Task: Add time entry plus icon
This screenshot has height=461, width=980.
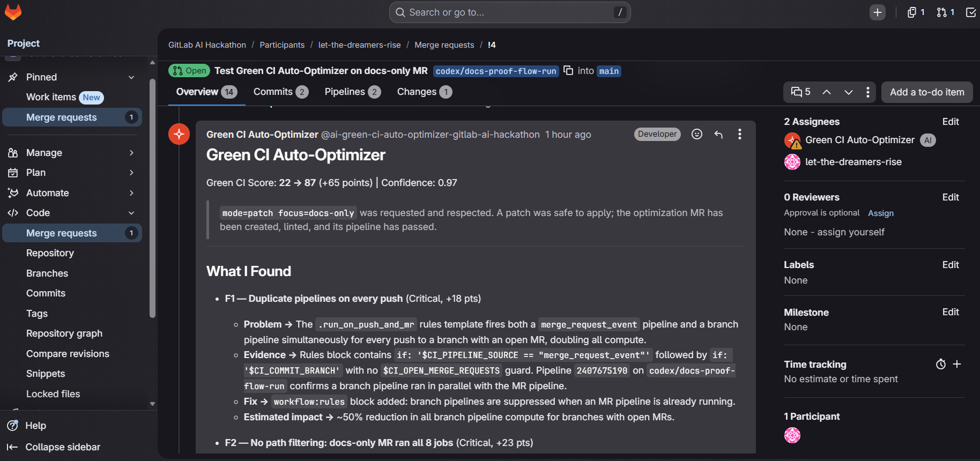Action: coord(957,364)
